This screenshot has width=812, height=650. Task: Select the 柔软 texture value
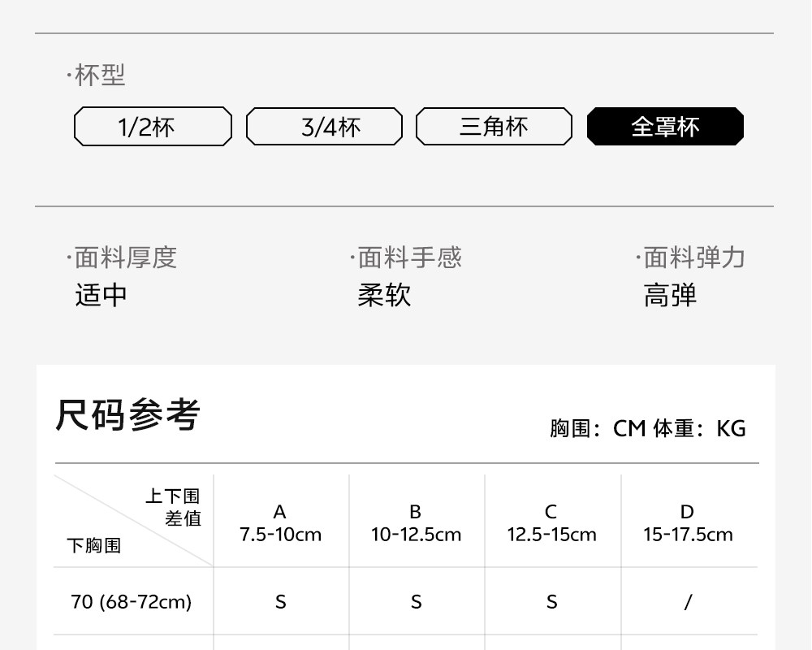pyautogui.click(x=384, y=294)
